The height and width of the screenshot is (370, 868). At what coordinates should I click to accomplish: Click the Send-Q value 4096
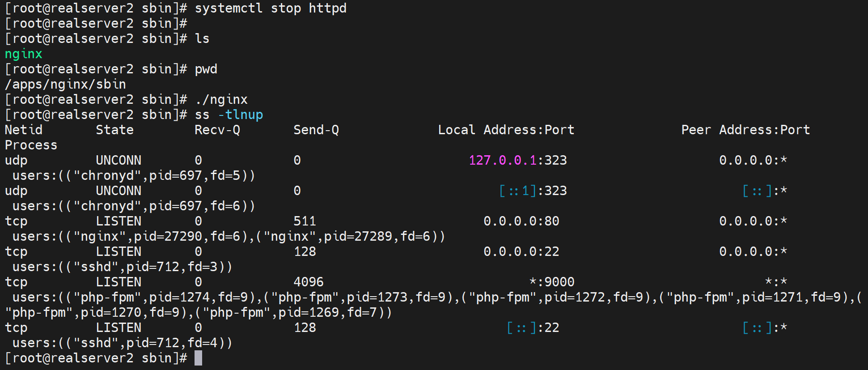coord(308,282)
